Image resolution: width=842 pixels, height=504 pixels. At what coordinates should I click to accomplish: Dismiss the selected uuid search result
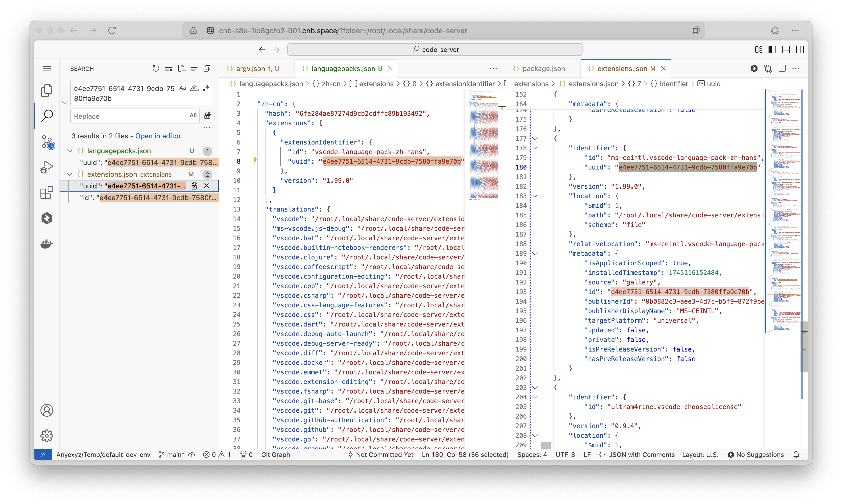(x=207, y=186)
